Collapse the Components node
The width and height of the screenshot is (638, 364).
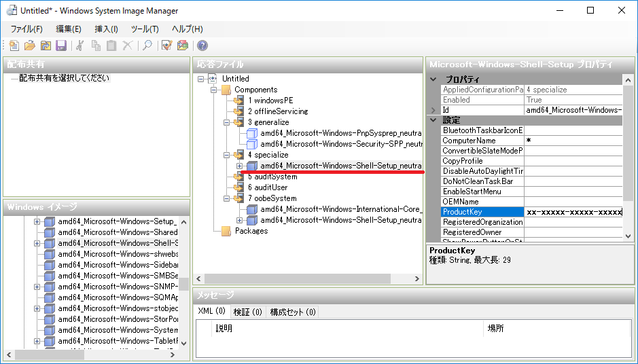pyautogui.click(x=213, y=90)
